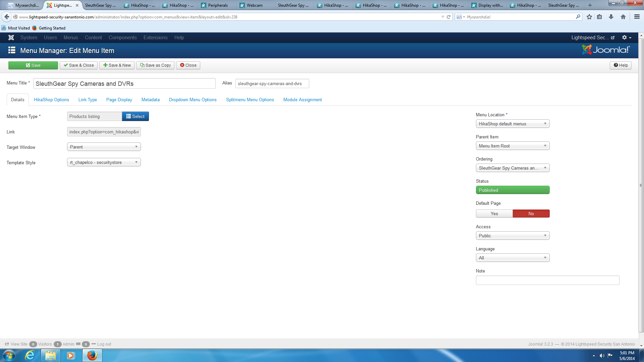Open the Firefox hamburger menu
The height and width of the screenshot is (362, 644).
(x=637, y=17)
